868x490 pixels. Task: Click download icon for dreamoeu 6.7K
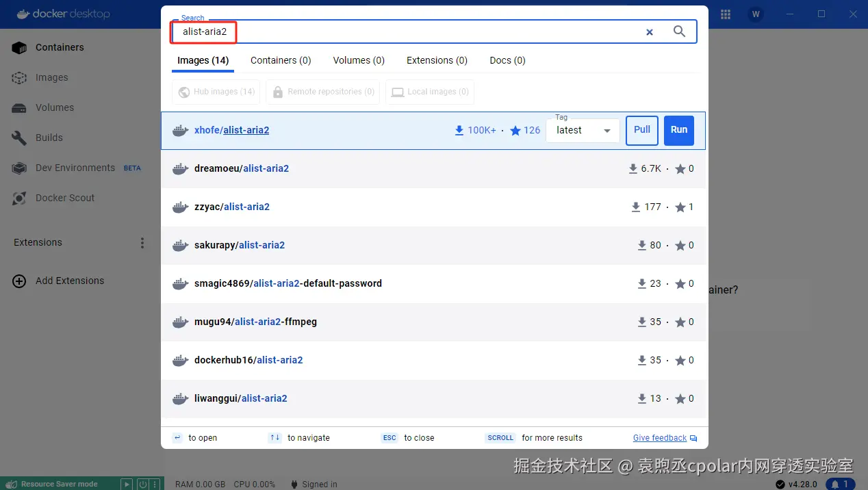click(x=633, y=168)
